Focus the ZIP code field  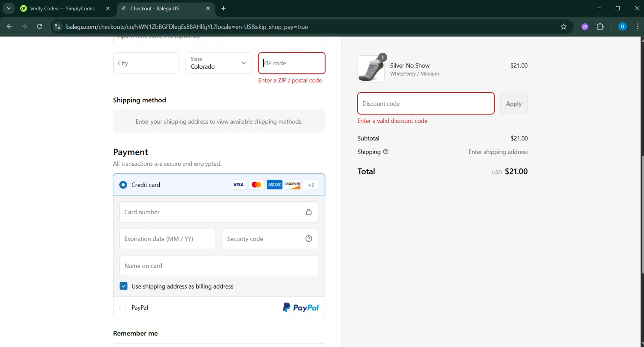pos(292,63)
